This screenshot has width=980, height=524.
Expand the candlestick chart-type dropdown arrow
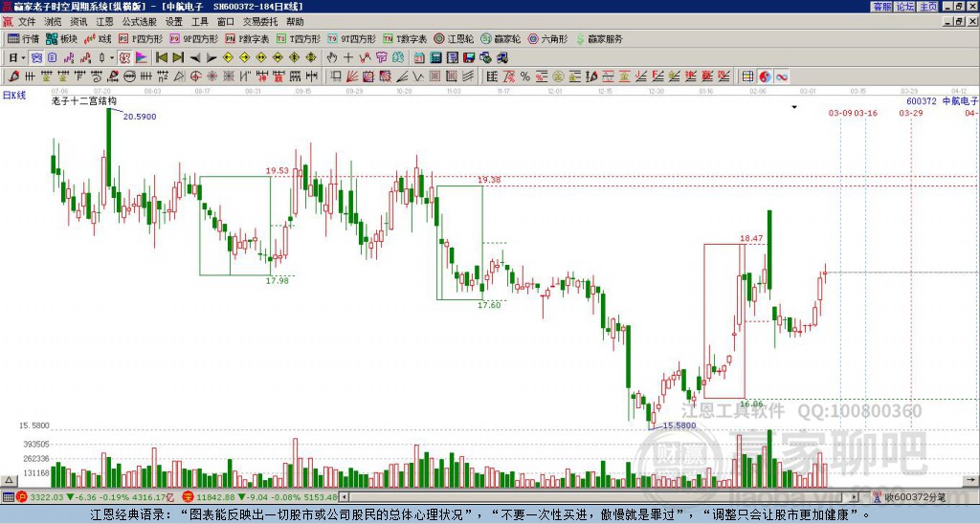point(112,57)
